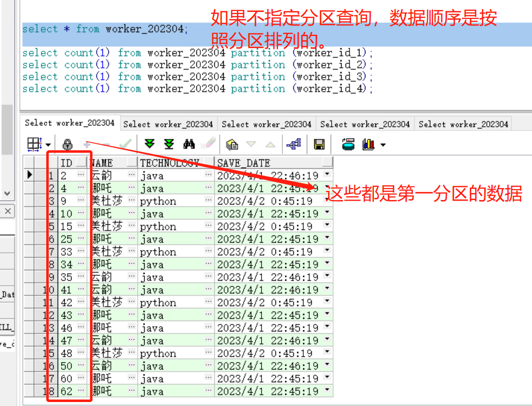Open ellipsis editor for TECHNOLOGY in ID 33 row
Viewport: 532px width, 406px height.
208,251
